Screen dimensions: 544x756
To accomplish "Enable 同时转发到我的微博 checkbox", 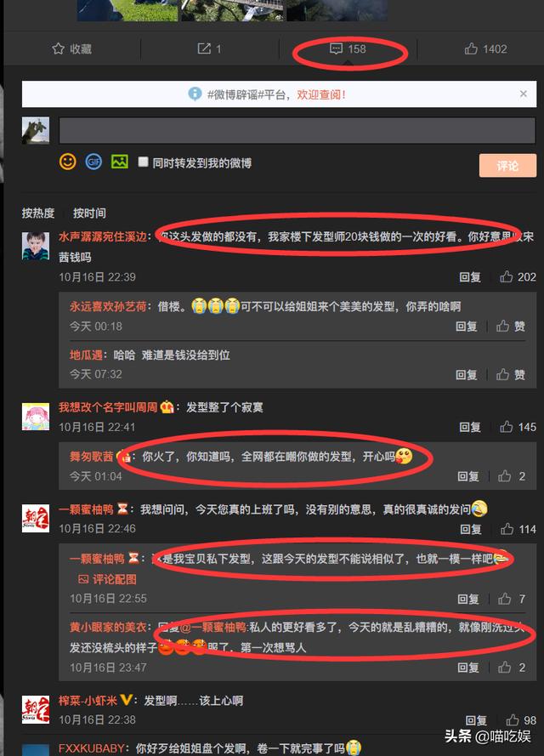I will (143, 162).
